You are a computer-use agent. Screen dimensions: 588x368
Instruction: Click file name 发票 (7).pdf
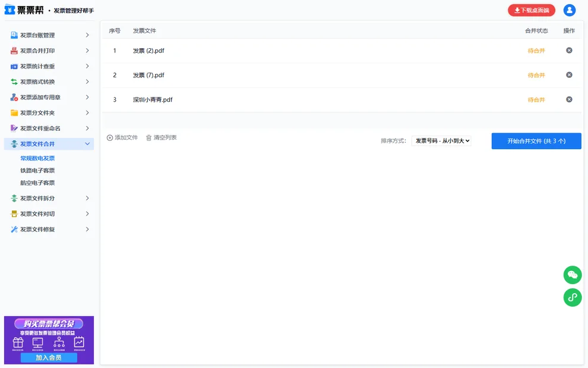pyautogui.click(x=148, y=75)
